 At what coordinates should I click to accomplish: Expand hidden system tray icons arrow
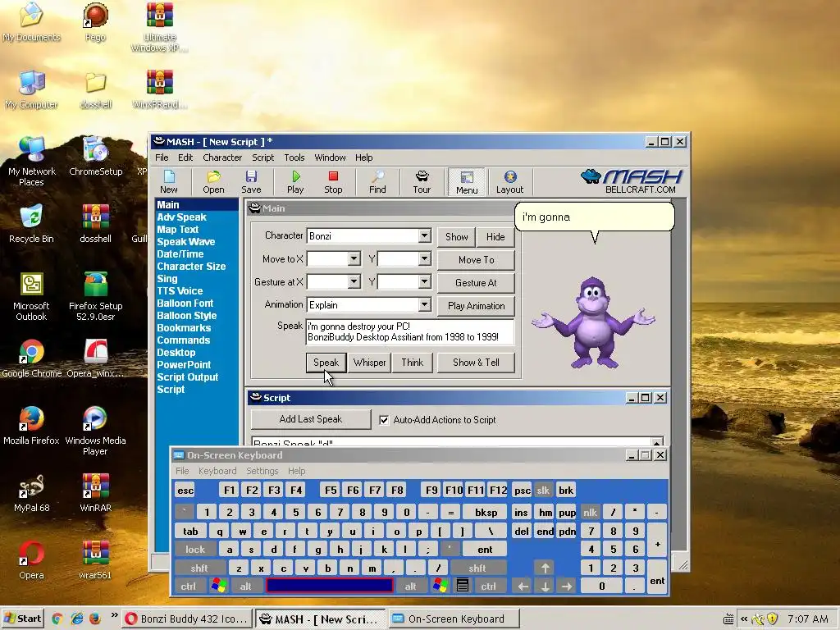(743, 619)
